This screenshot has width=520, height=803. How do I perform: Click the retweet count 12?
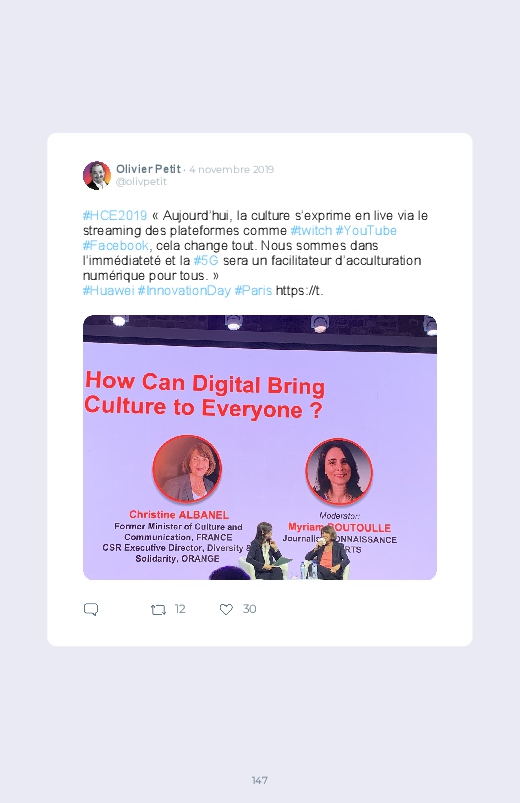180,609
